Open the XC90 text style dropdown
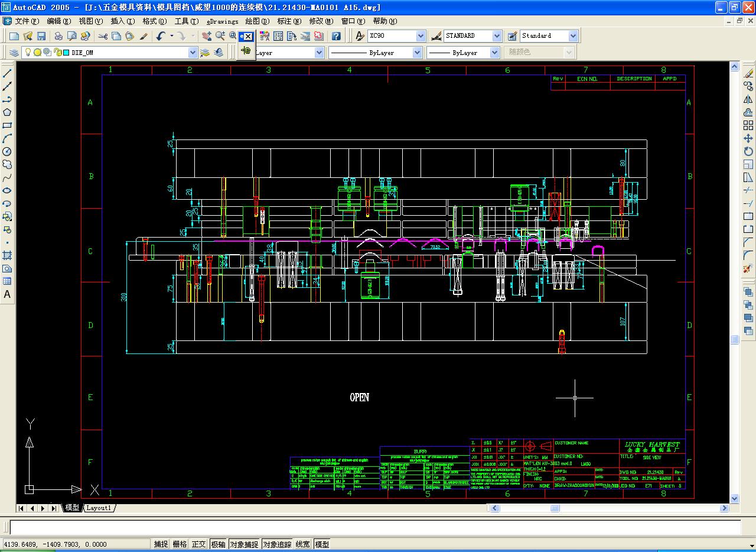The image size is (756, 552). [421, 36]
